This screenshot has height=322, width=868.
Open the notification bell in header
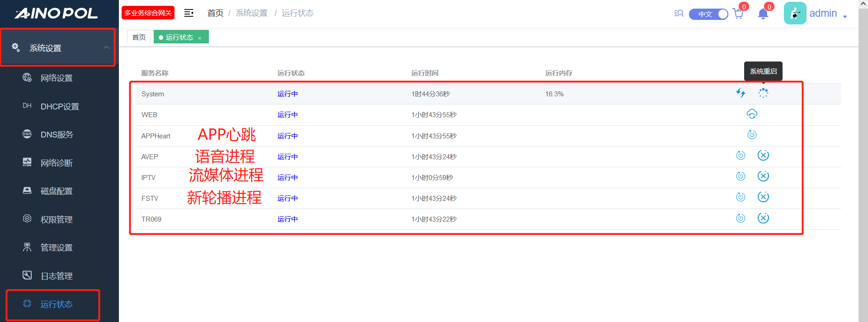pyautogui.click(x=763, y=14)
